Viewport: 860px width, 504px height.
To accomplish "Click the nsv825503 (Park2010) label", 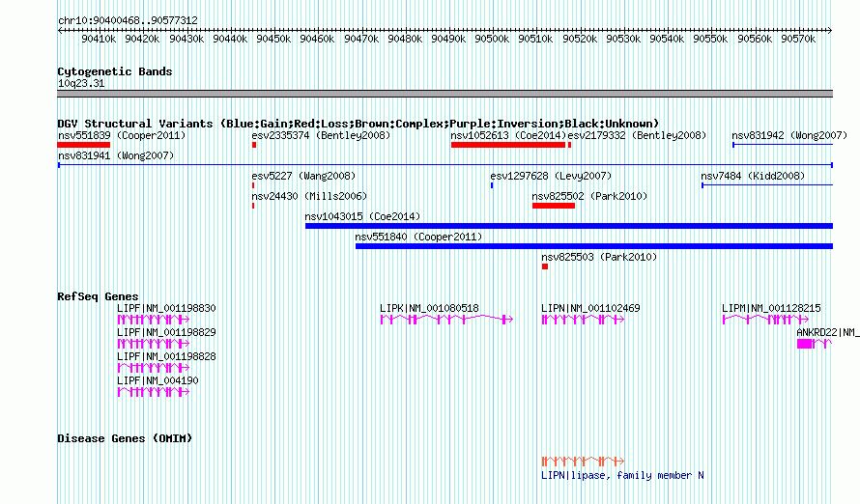I will pyautogui.click(x=599, y=257).
